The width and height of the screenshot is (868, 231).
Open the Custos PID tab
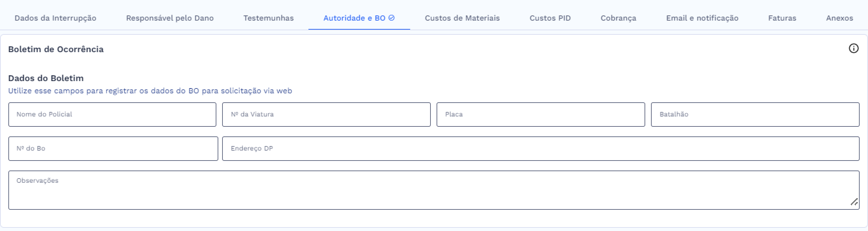click(x=550, y=18)
